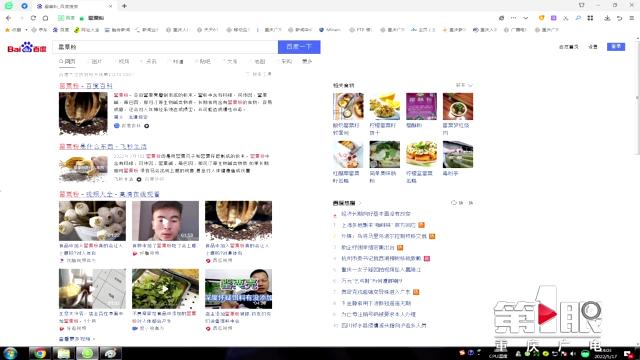640x360 pixels.
Task: Click the Baidu logo
Action: click(x=27, y=47)
